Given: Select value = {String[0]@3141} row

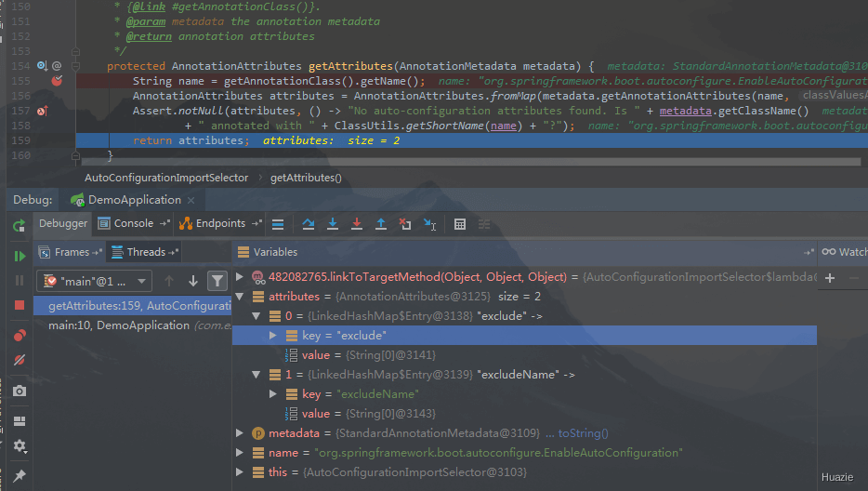Looking at the screenshot, I should click(x=524, y=355).
